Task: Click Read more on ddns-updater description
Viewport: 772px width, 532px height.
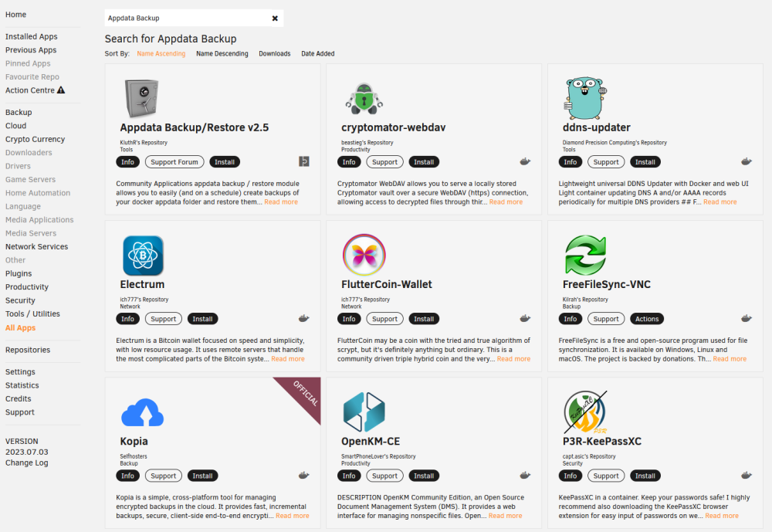Action: [720, 202]
